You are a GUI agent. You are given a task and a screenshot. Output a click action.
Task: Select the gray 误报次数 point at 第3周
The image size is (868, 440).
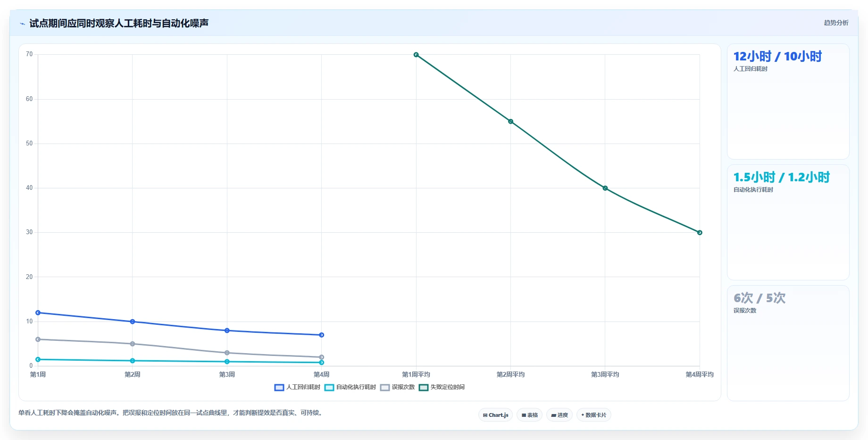pos(227,353)
